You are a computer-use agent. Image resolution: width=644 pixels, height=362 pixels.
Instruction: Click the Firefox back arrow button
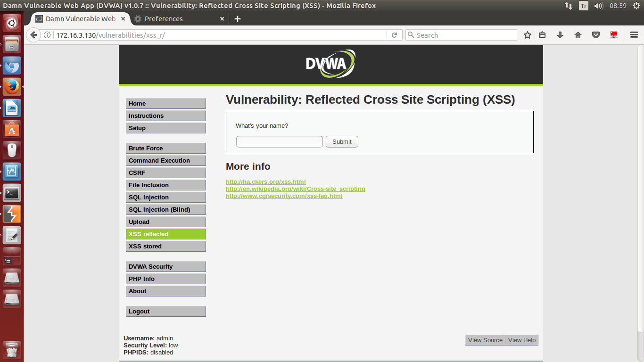pyautogui.click(x=33, y=35)
